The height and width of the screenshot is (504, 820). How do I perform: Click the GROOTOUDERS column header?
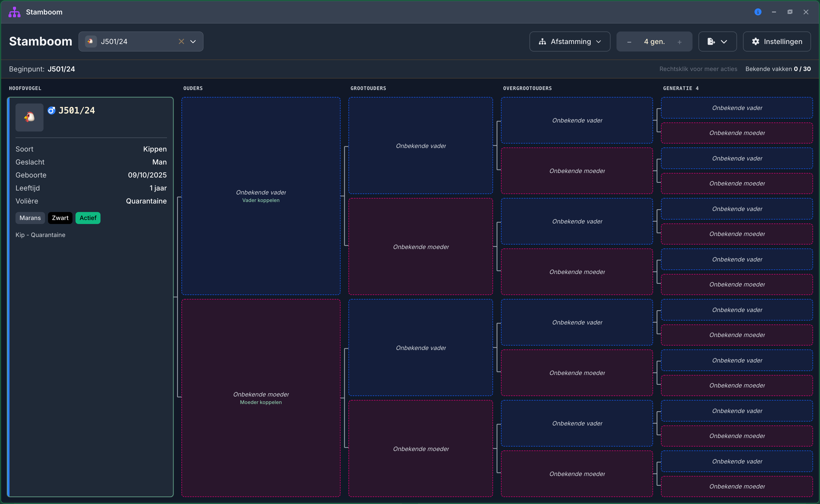[368, 88]
